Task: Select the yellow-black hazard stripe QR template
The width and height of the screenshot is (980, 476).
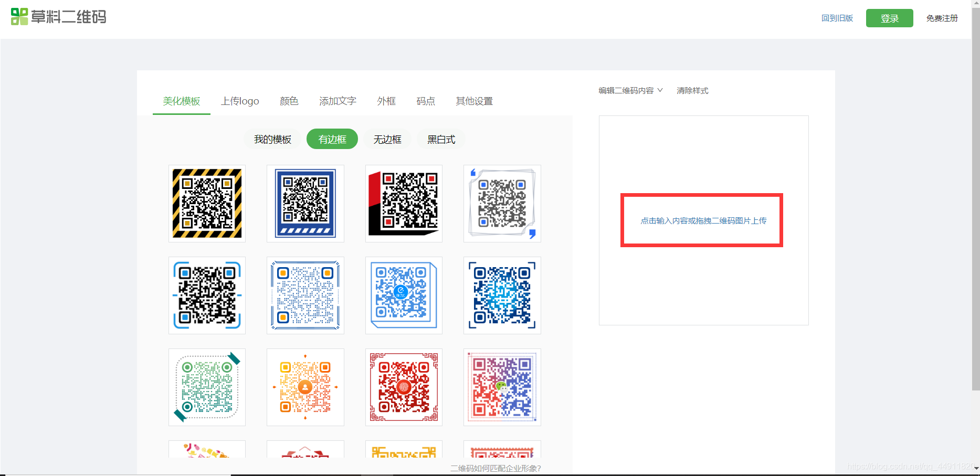Action: (207, 204)
